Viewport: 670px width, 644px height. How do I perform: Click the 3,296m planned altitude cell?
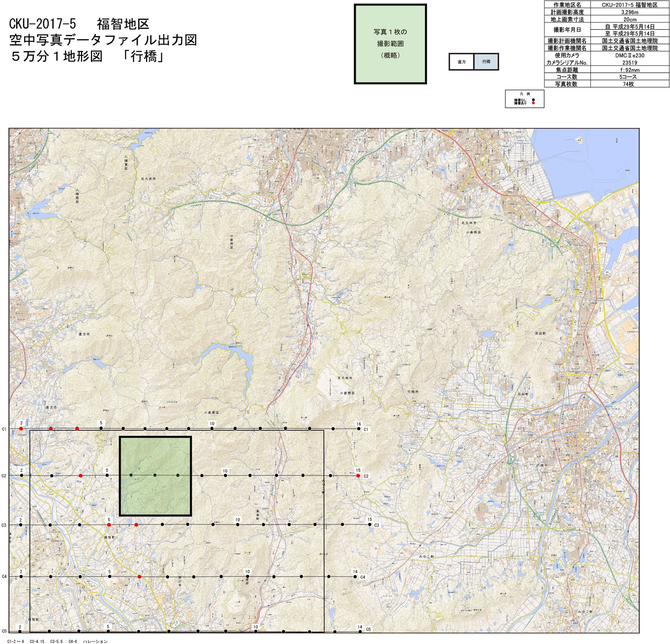pos(630,12)
